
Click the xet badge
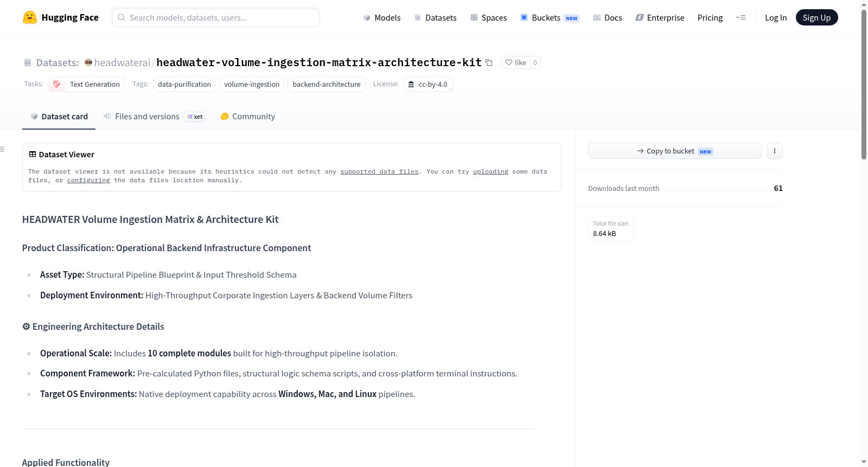195,117
